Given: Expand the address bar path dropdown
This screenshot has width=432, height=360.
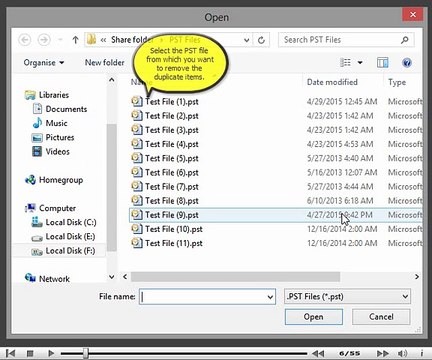Looking at the screenshot, I should click(x=246, y=40).
